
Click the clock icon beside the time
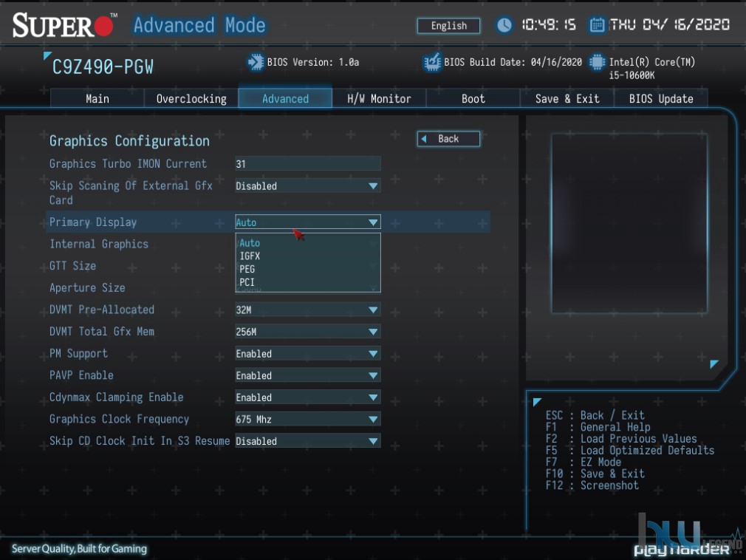(x=504, y=24)
